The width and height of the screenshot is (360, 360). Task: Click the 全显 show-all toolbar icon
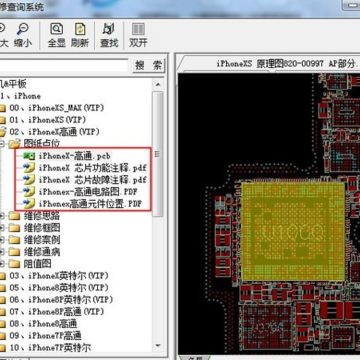coord(57,29)
